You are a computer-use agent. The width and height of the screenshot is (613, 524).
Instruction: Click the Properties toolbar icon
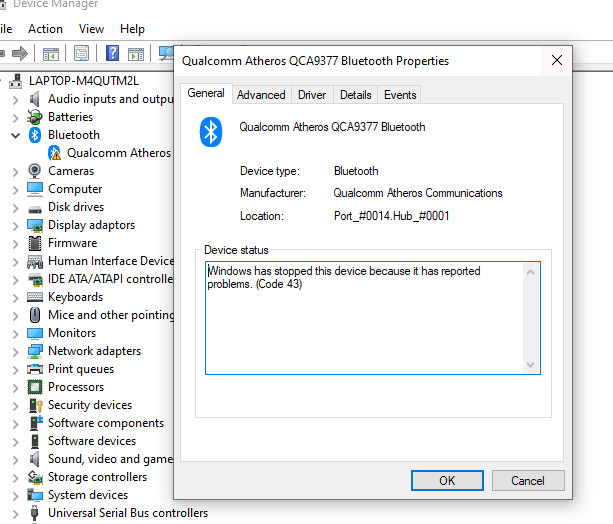click(81, 54)
